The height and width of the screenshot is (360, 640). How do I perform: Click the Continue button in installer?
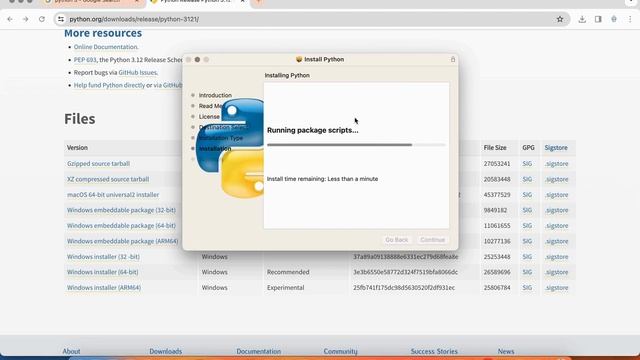point(432,240)
